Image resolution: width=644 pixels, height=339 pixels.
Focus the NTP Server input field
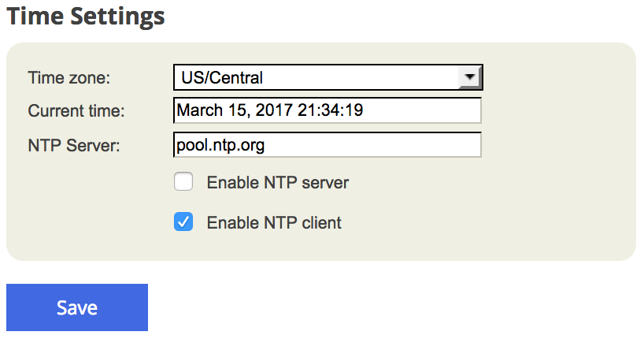(328, 144)
